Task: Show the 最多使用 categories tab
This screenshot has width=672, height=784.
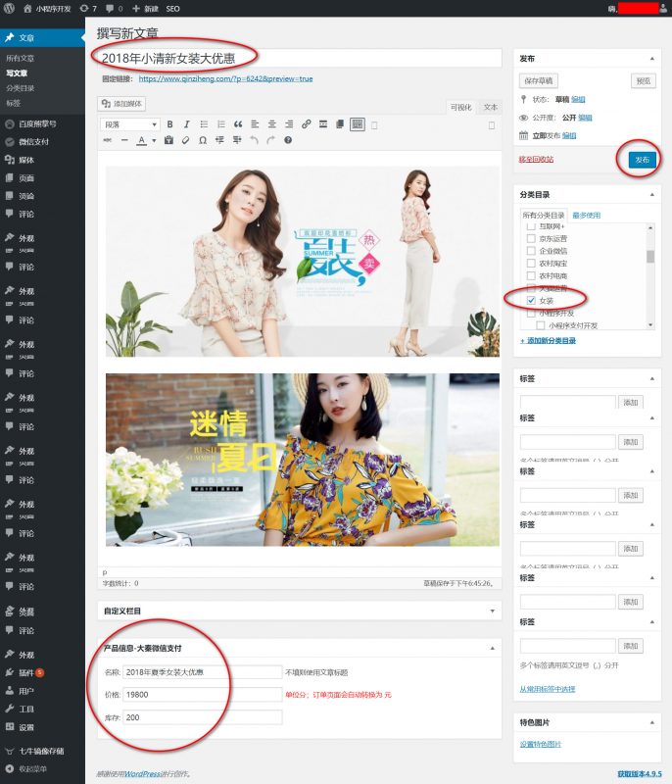Action: (x=586, y=216)
